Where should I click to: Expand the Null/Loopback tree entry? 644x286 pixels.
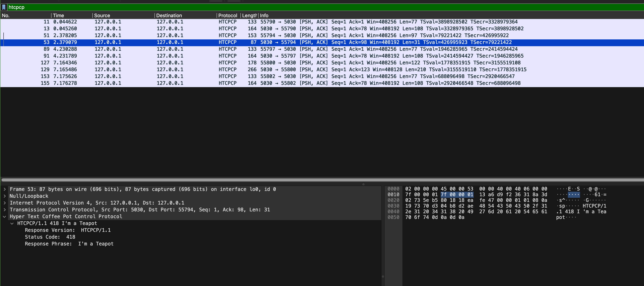[x=5, y=196]
